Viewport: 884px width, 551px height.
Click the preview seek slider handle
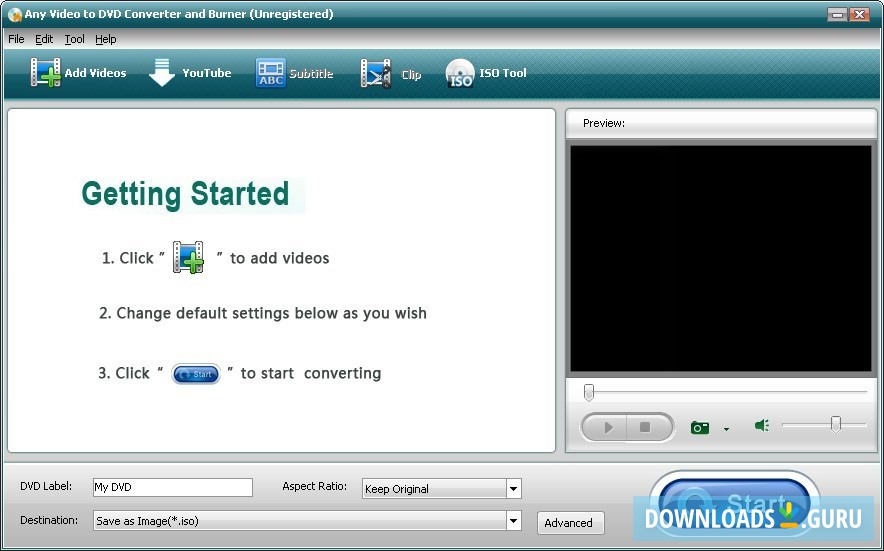coord(589,392)
